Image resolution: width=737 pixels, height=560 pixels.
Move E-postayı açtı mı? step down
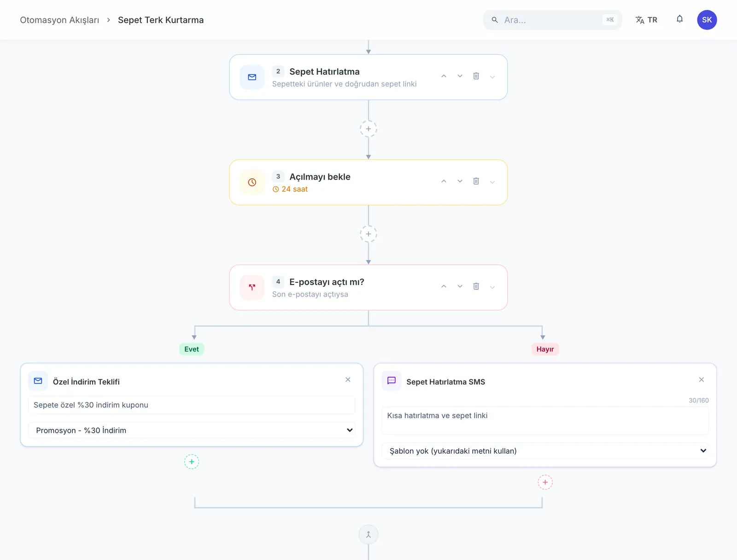[x=460, y=286]
